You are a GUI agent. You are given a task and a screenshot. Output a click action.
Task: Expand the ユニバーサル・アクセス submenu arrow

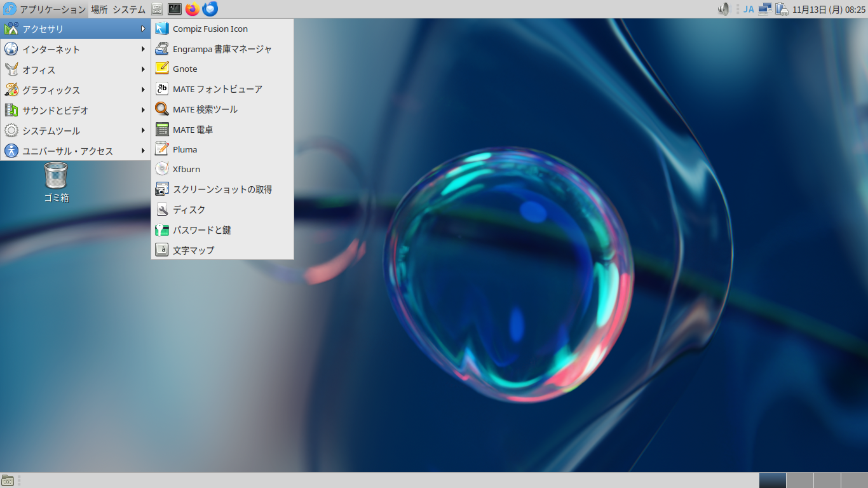(x=144, y=151)
